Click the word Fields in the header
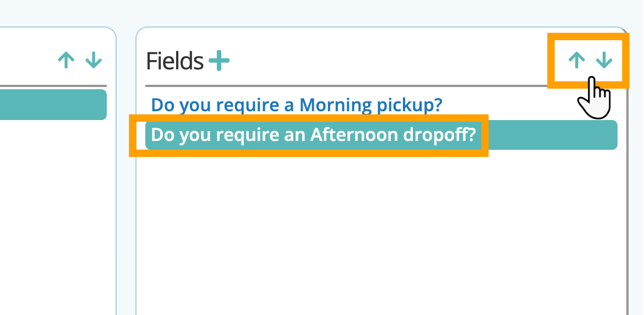The image size is (644, 315). pos(174,61)
